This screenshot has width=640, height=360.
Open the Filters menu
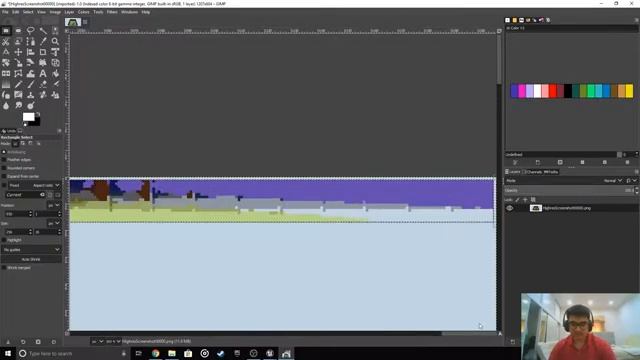pos(112,12)
